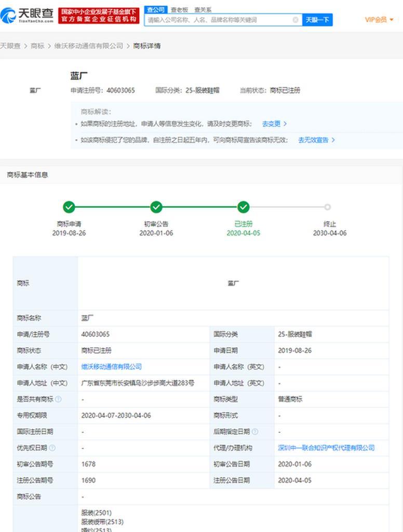Click the 初审公告 green check step
The height and width of the screenshot is (532, 403).
[156, 207]
